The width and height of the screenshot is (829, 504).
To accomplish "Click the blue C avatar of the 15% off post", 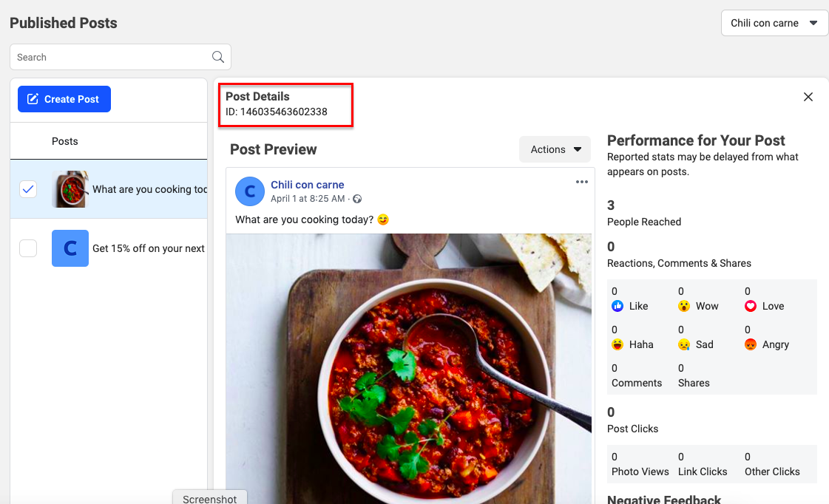I will [70, 248].
